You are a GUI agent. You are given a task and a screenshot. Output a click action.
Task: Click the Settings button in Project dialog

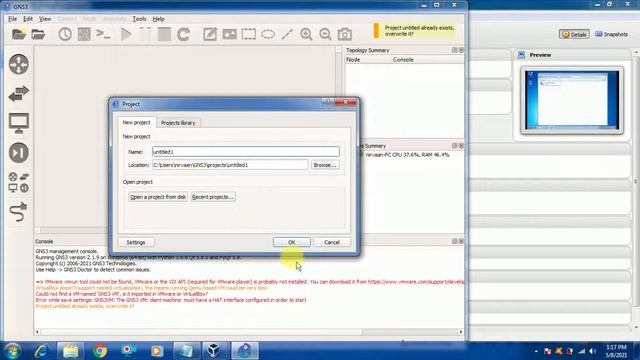[136, 242]
